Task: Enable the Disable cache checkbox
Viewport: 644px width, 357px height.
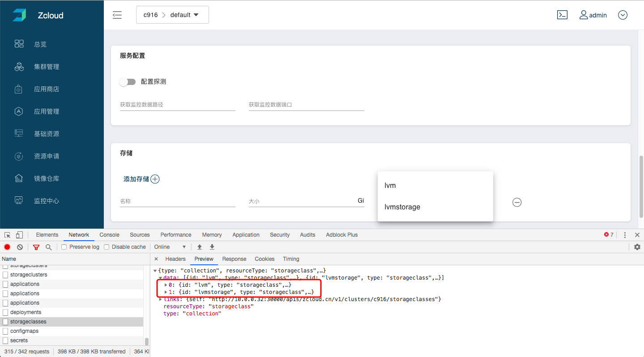Action: point(107,247)
